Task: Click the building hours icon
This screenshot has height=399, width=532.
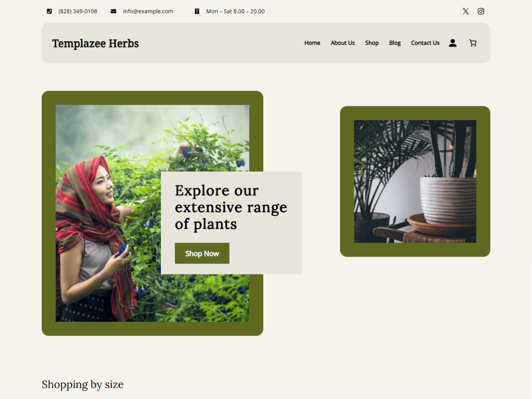Action: [x=197, y=12]
